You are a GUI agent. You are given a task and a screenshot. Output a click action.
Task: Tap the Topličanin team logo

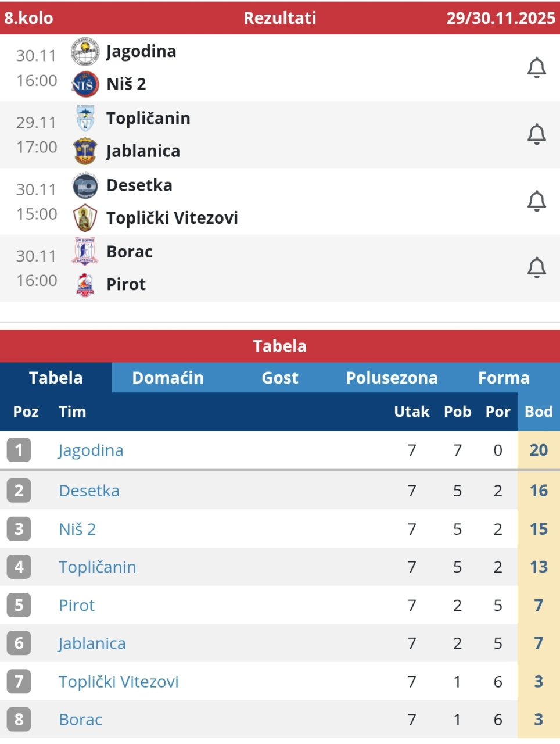(85, 118)
